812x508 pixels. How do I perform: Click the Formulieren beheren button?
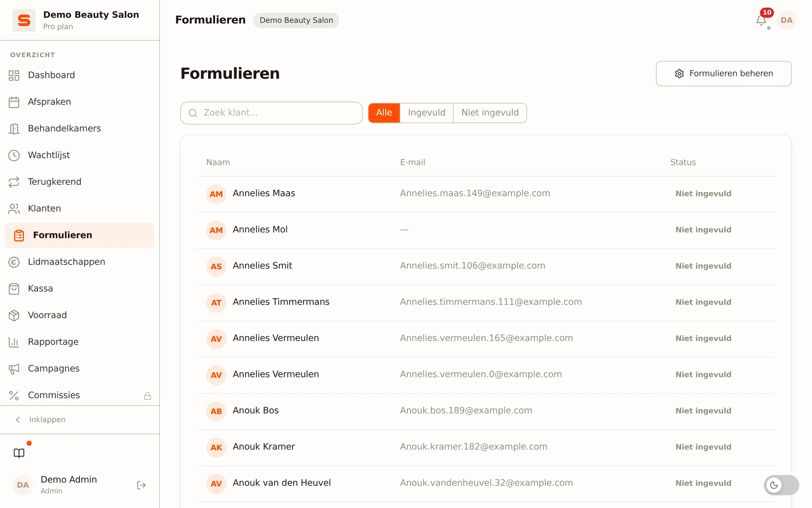point(724,74)
